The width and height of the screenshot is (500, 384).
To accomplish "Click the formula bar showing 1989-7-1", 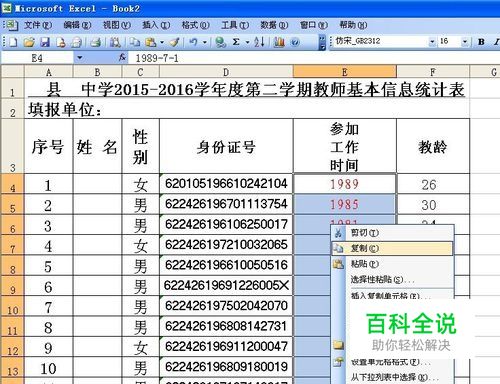I will coord(313,58).
